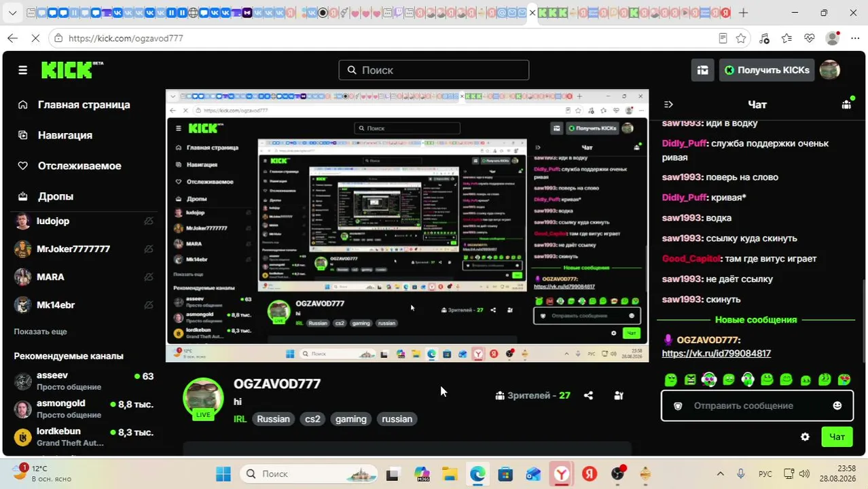
Task: Collapse the chat panel arrow icon
Action: point(668,105)
